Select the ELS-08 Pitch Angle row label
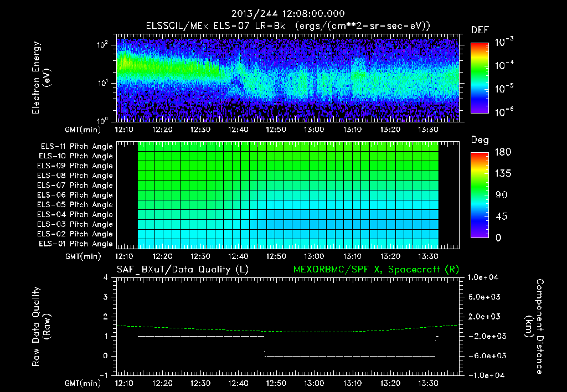 [75, 176]
